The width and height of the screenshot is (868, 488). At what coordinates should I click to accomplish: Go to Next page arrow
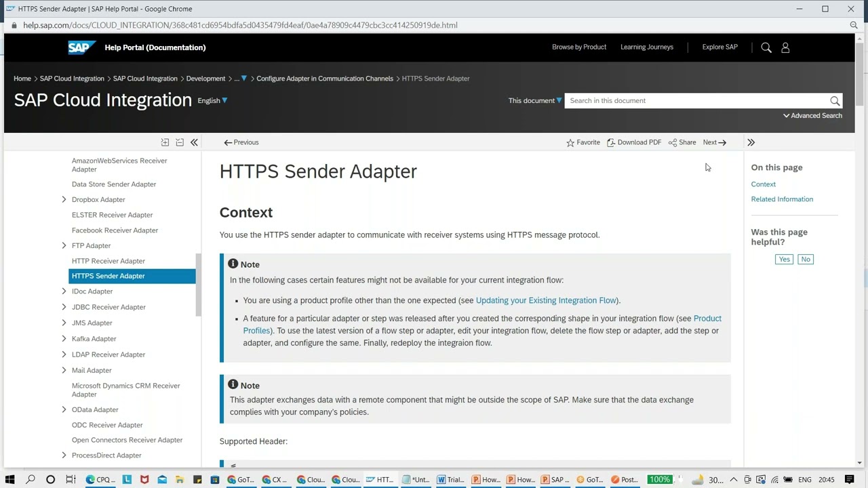pyautogui.click(x=715, y=142)
